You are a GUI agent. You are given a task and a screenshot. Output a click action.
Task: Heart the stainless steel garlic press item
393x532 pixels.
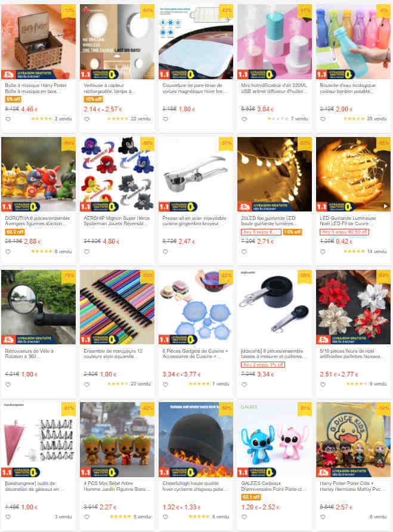tap(165, 252)
